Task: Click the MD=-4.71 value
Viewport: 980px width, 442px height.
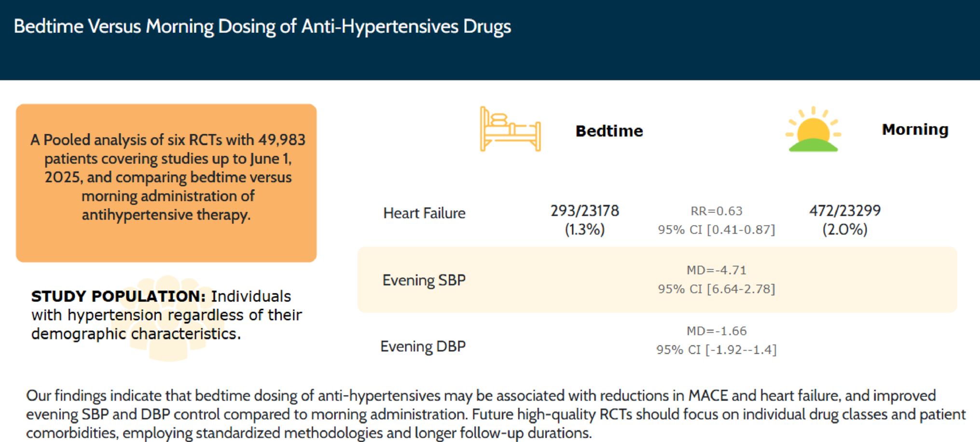Action: (717, 270)
